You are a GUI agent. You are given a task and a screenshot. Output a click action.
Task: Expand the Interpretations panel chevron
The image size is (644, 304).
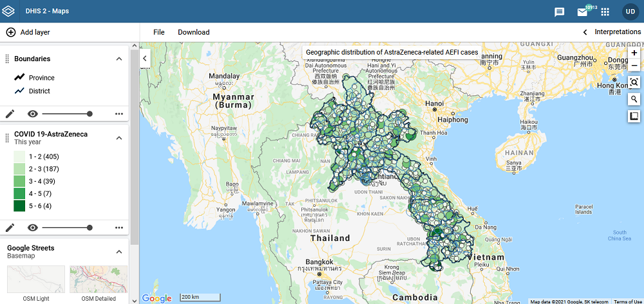coord(585,32)
